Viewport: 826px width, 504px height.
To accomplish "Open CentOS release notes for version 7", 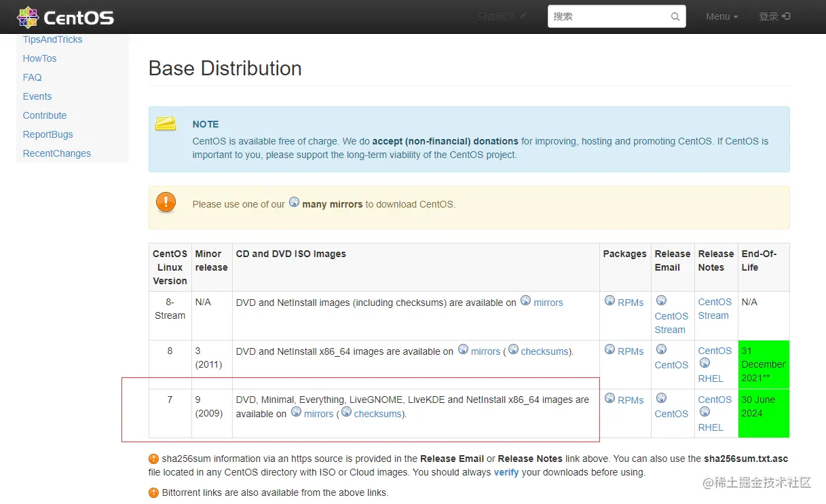I will pyautogui.click(x=715, y=400).
